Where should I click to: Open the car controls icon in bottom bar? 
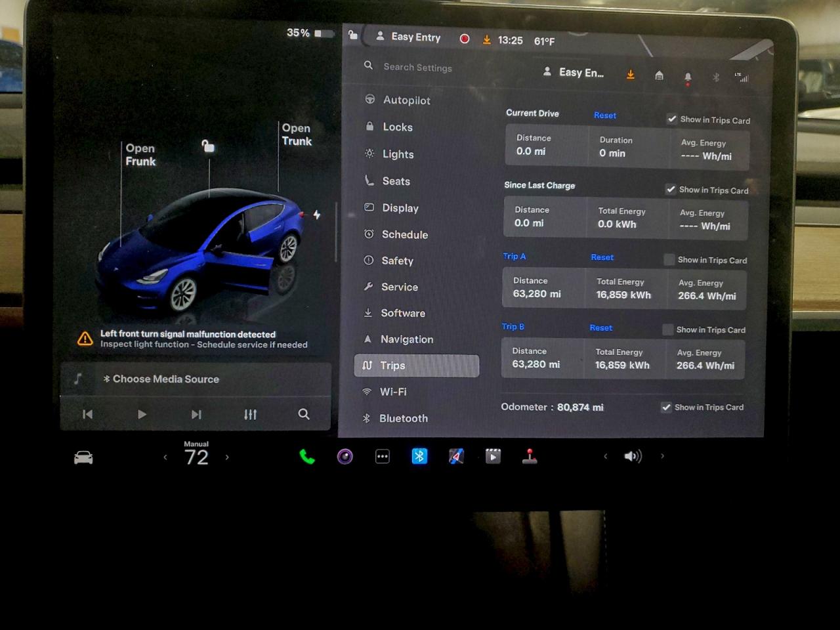[x=83, y=457]
